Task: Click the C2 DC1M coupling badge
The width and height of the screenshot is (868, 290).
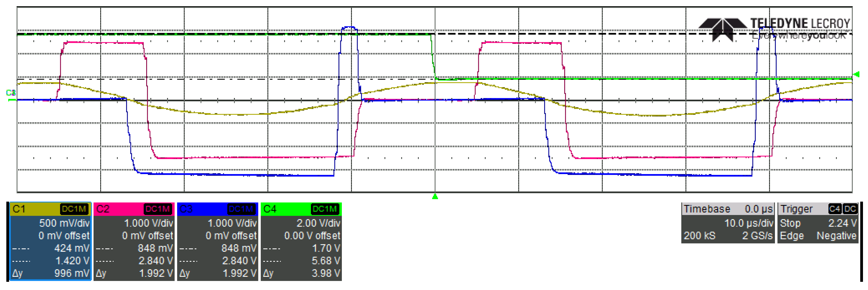Action: (158, 209)
